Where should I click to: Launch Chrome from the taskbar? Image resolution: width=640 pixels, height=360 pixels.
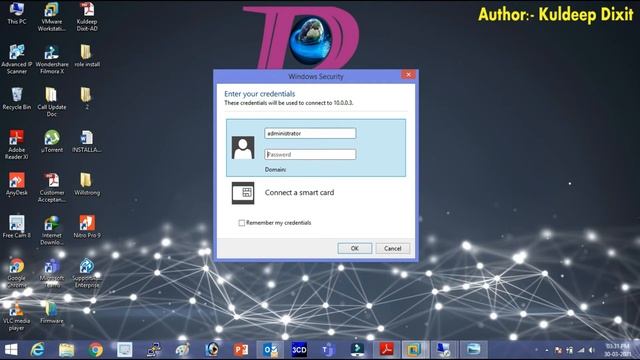(96, 350)
